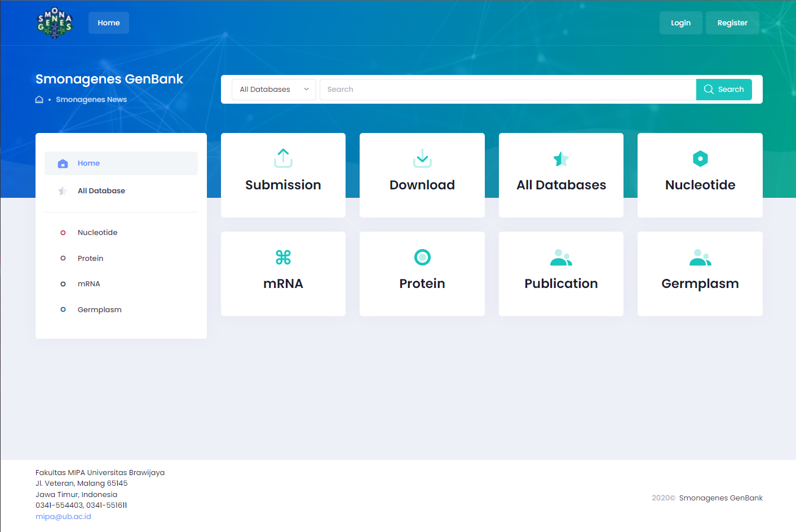Screen dimensions: 796x532
Task: Focus the Search text field
Action: [x=507, y=90]
